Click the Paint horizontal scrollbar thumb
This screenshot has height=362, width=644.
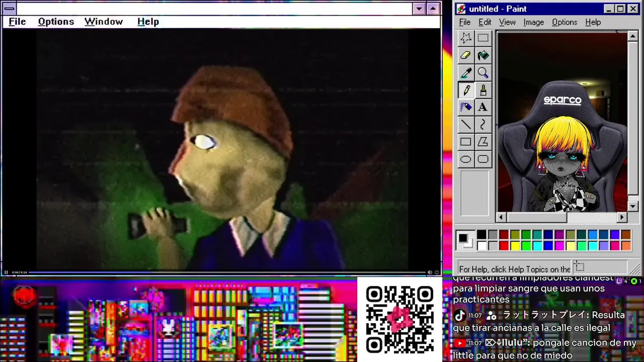point(536,217)
